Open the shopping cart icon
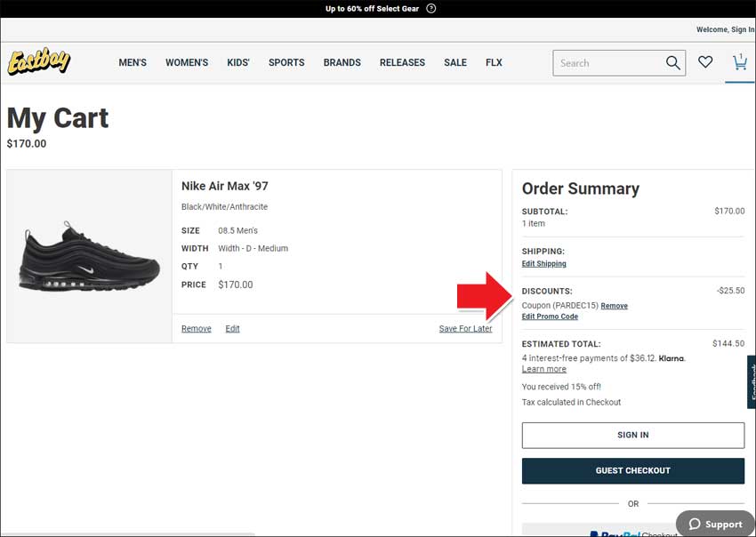 coord(740,62)
